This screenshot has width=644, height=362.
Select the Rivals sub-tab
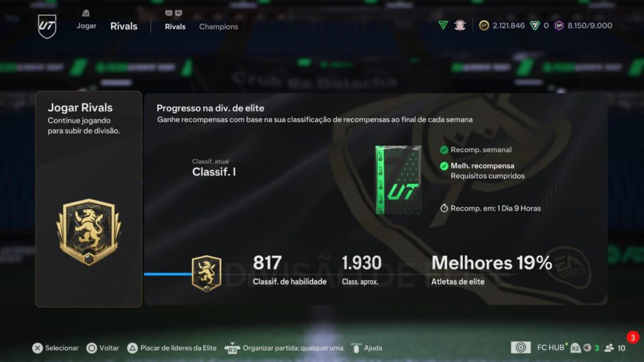[x=175, y=26]
